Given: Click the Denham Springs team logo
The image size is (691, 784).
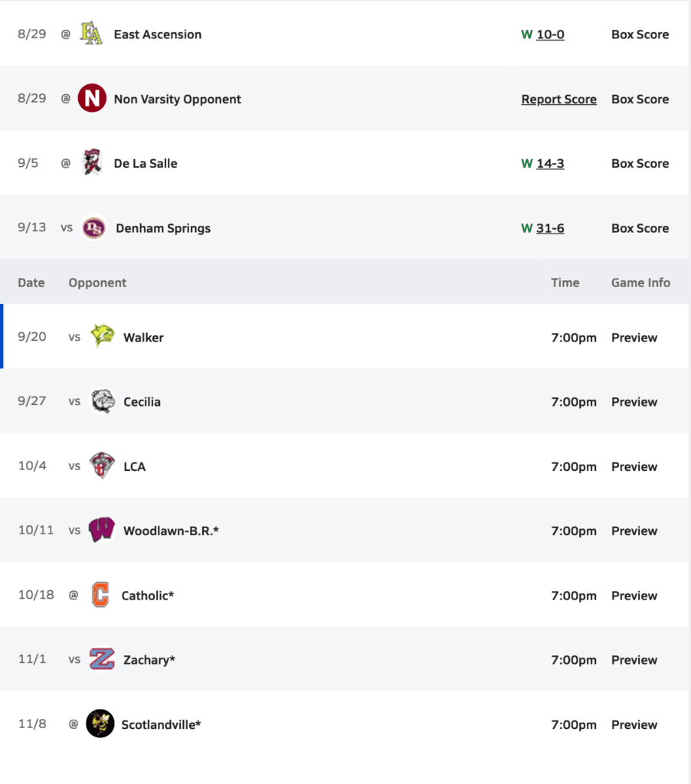Looking at the screenshot, I should [x=93, y=228].
